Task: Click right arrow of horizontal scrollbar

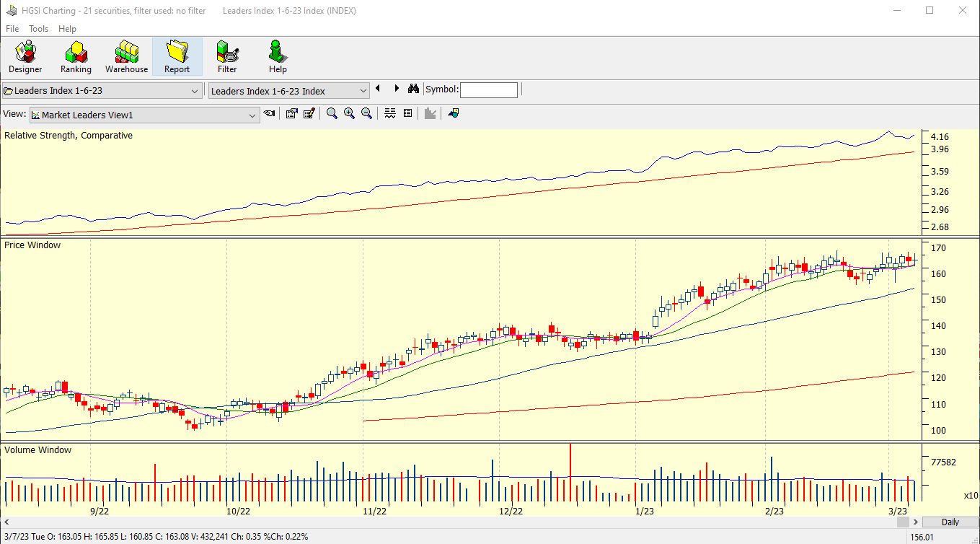Action: coord(916,522)
